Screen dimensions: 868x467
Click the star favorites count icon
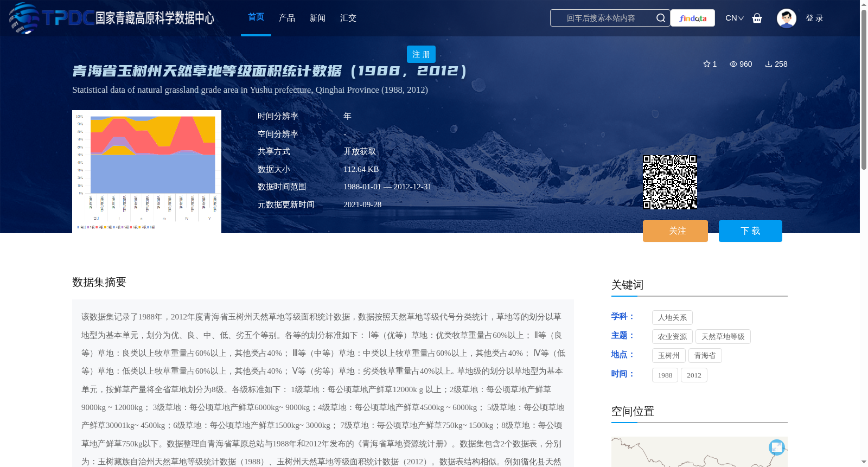707,64
